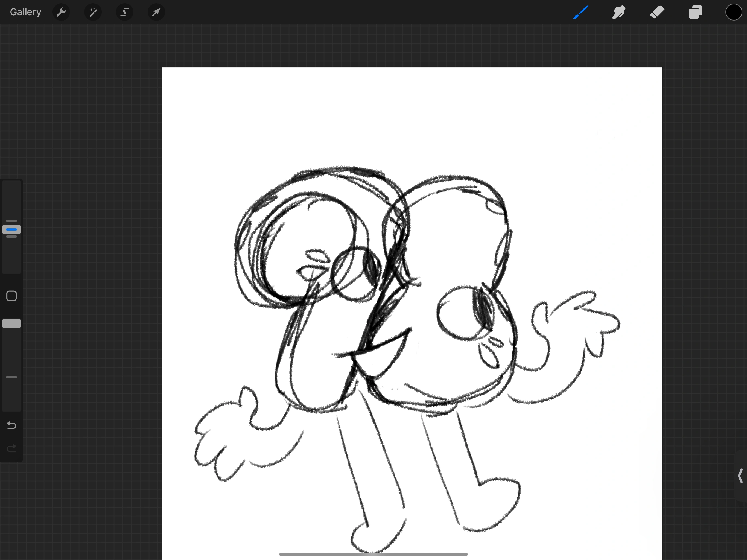
Task: Return to the Gallery
Action: tap(26, 12)
